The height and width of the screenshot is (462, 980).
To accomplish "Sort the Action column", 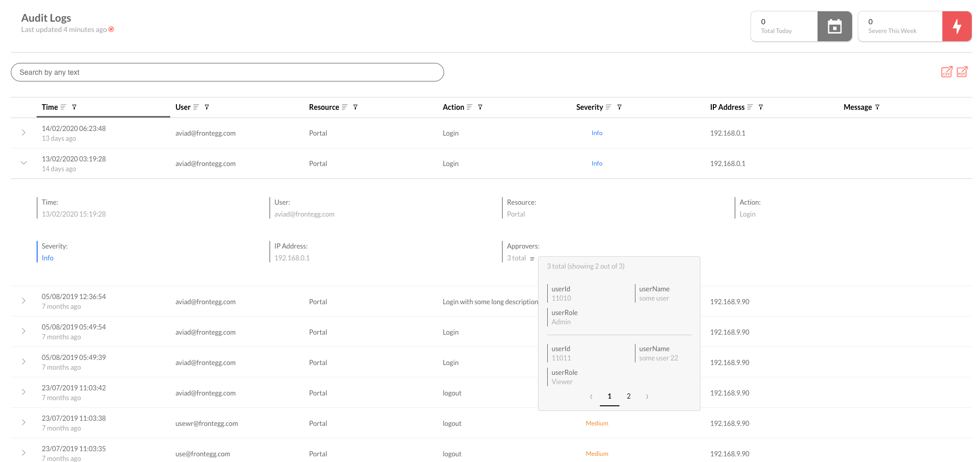I will (x=469, y=107).
